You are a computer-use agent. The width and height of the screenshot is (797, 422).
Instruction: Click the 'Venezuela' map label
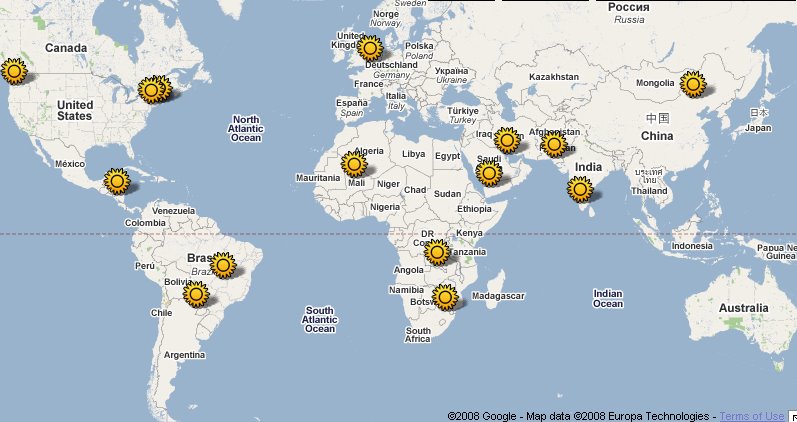pyautogui.click(x=173, y=210)
